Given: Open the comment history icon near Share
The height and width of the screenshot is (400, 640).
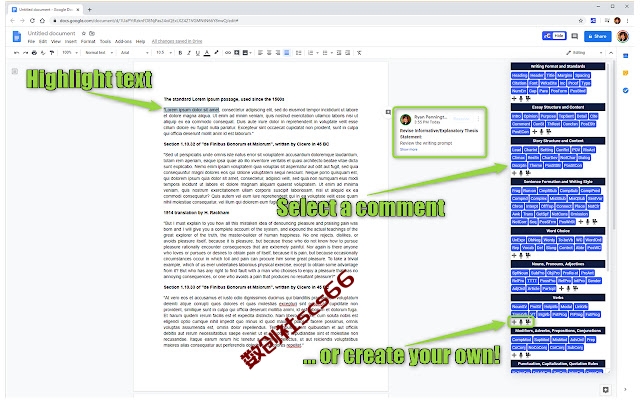Looking at the screenshot, I should 575,36.
